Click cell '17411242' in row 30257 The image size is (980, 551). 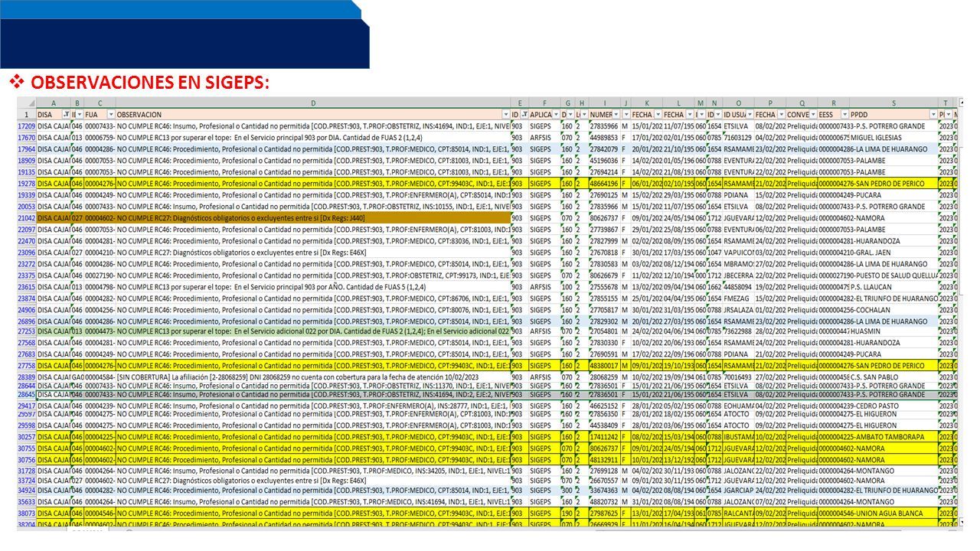click(x=604, y=436)
